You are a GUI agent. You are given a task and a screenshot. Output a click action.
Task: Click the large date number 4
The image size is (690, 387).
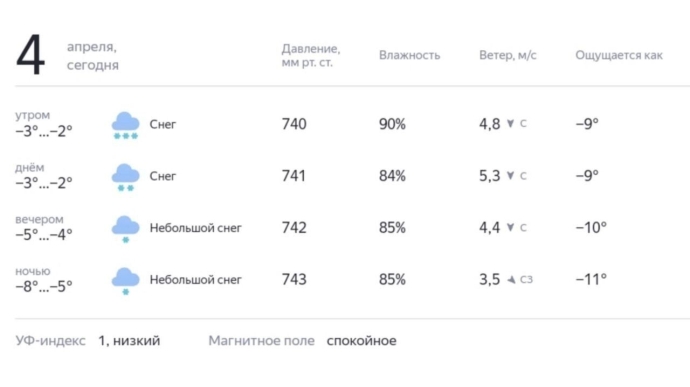[30, 55]
